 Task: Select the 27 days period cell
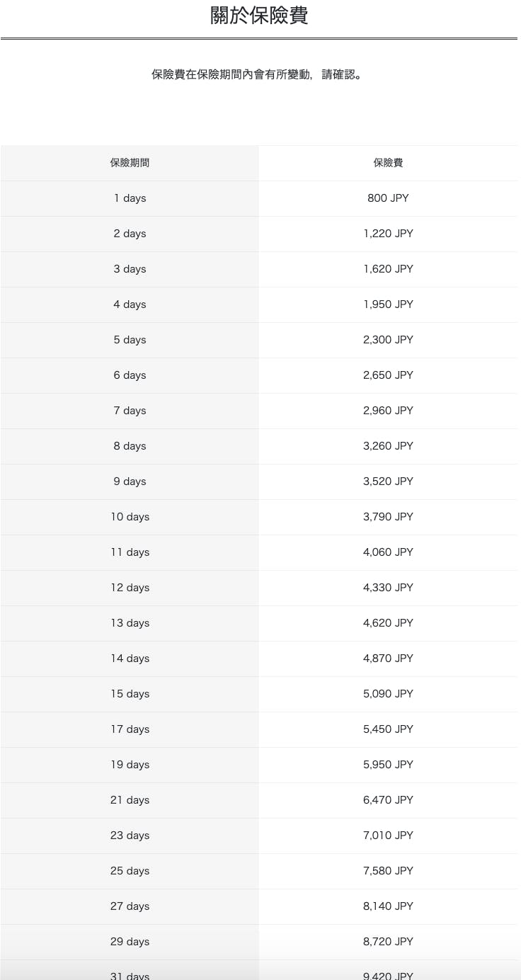click(130, 906)
